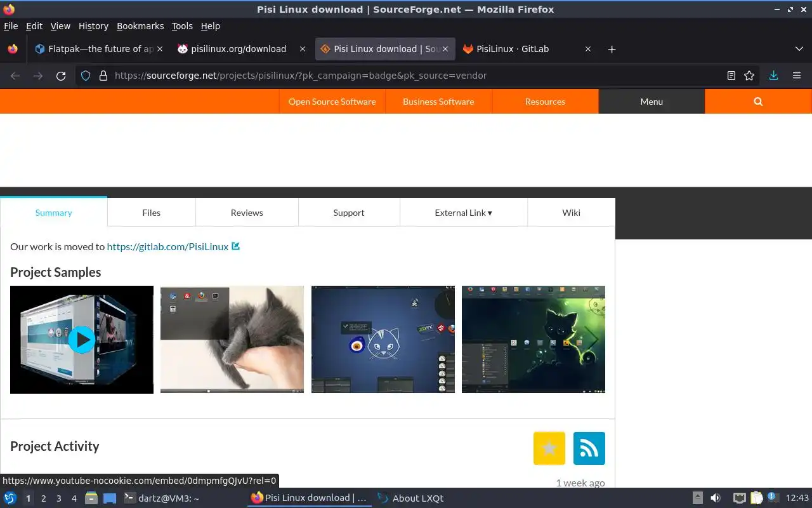This screenshot has height=508, width=812.
Task: Close the pisilinux.org/download tab
Action: point(303,49)
